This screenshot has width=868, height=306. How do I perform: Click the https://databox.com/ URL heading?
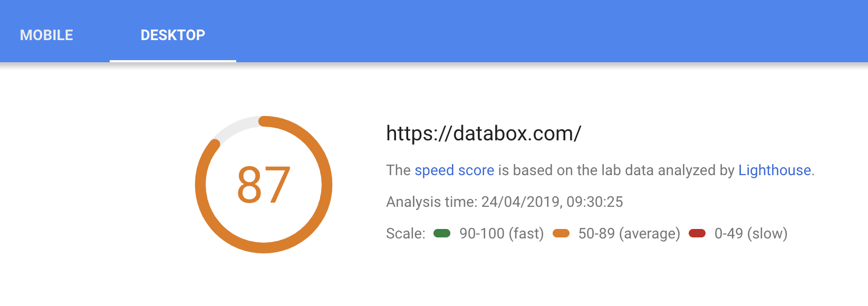point(483,133)
